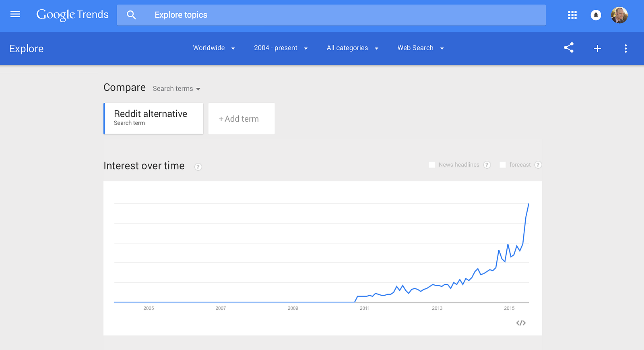Open the hamburger navigation menu
This screenshot has height=350, width=644.
click(15, 14)
